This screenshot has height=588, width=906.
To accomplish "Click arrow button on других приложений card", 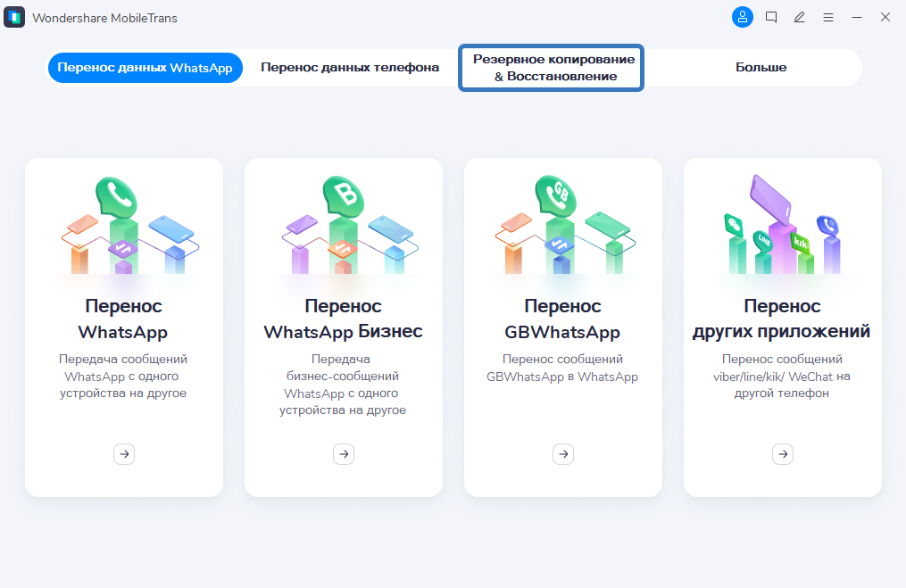I will click(783, 454).
